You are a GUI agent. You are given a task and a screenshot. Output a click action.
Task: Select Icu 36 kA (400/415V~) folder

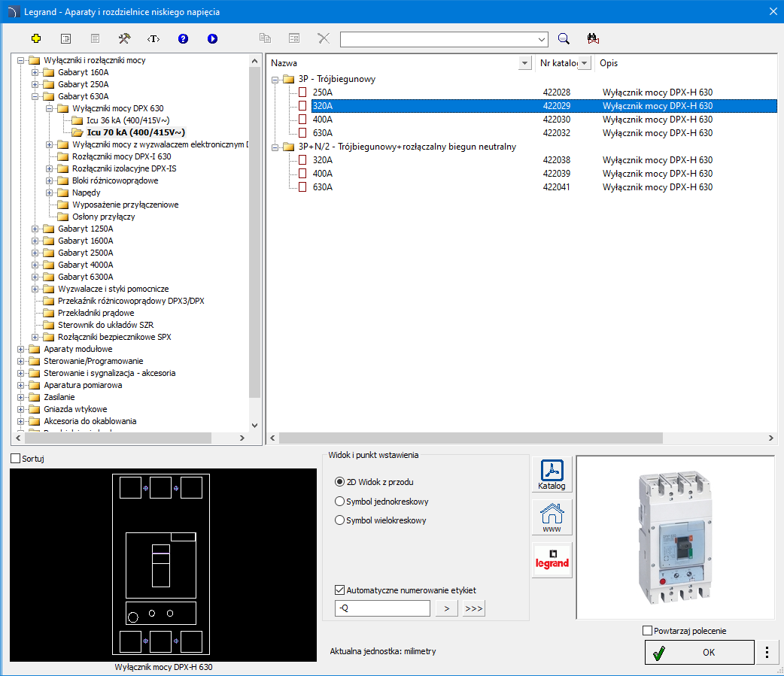click(x=127, y=120)
